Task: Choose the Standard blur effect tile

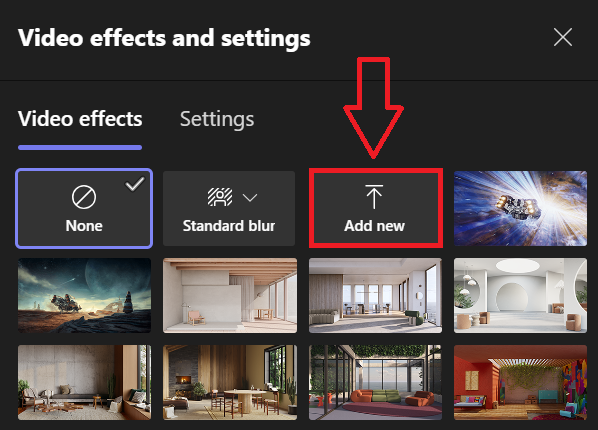Action: [x=229, y=208]
